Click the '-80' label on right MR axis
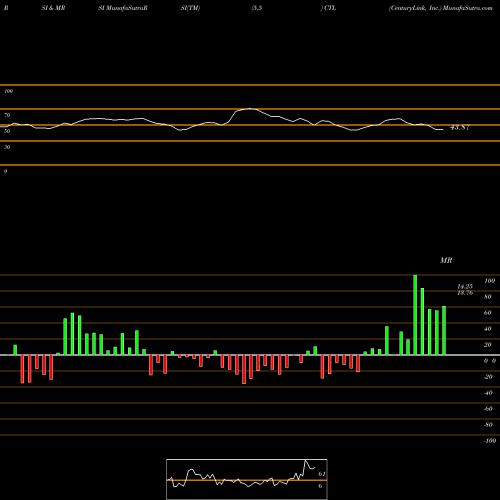The width and height of the screenshot is (500, 500). coord(488,425)
